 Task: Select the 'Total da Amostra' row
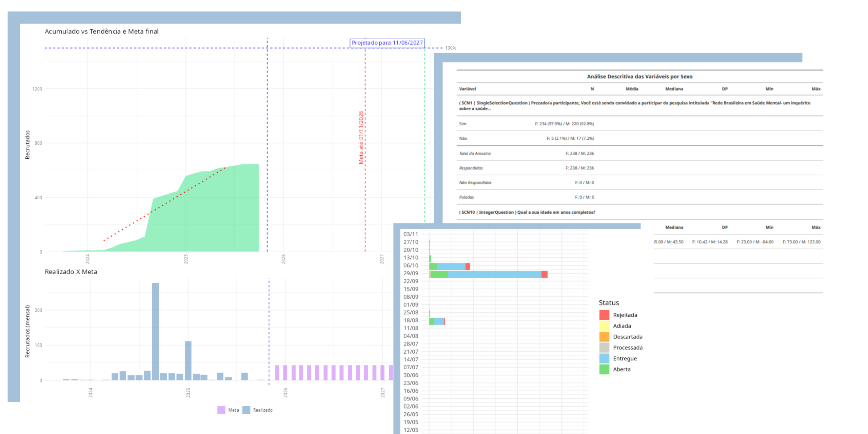475,153
